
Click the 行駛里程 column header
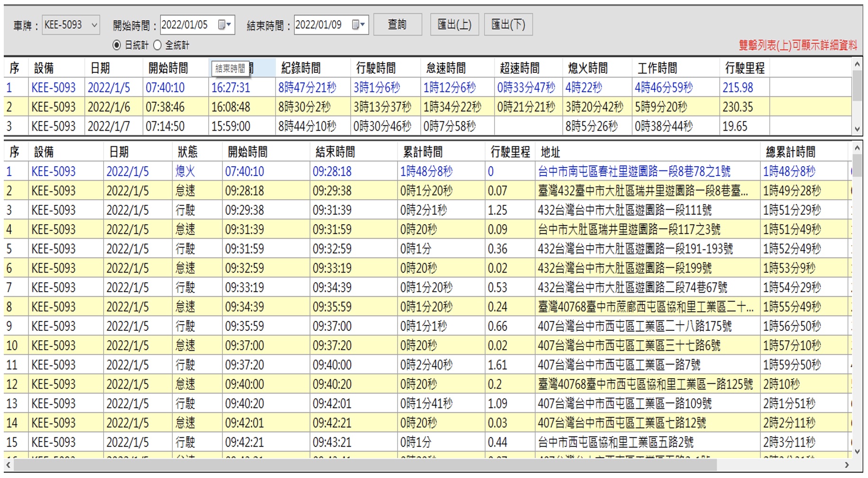tap(745, 67)
